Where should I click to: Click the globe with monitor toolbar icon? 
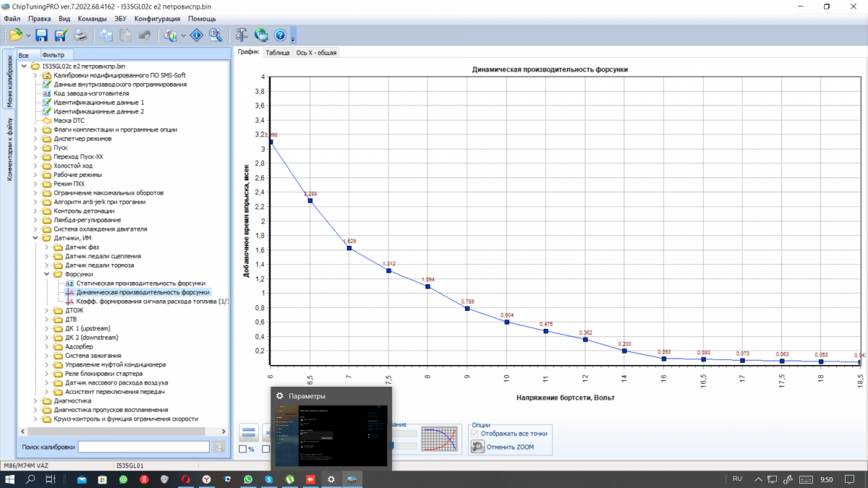click(x=260, y=35)
